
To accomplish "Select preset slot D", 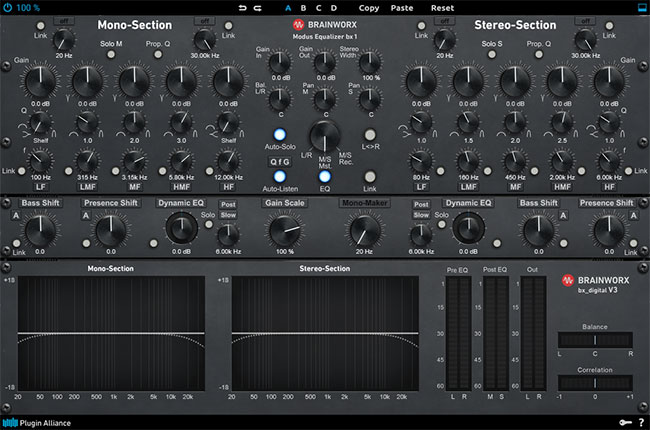I will pyautogui.click(x=334, y=8).
